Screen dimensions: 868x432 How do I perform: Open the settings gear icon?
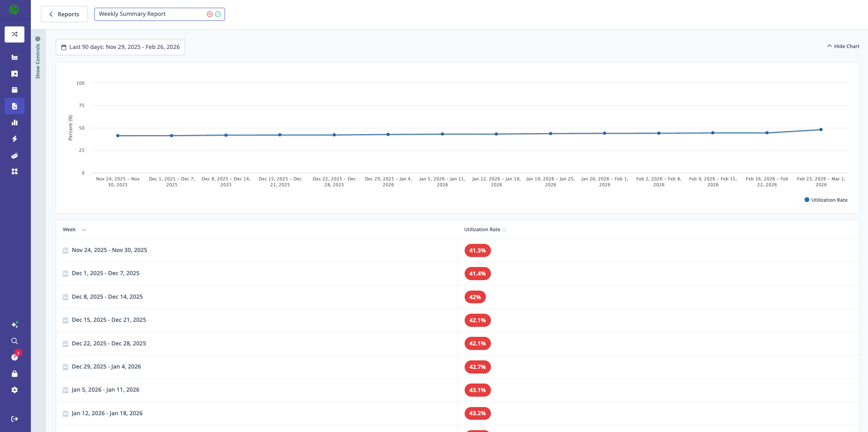(x=15, y=390)
